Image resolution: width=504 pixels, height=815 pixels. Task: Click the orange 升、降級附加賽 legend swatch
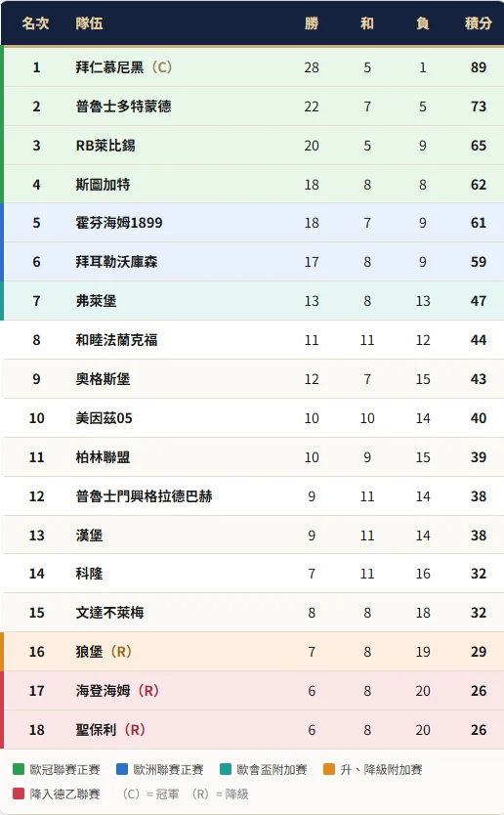(x=329, y=769)
